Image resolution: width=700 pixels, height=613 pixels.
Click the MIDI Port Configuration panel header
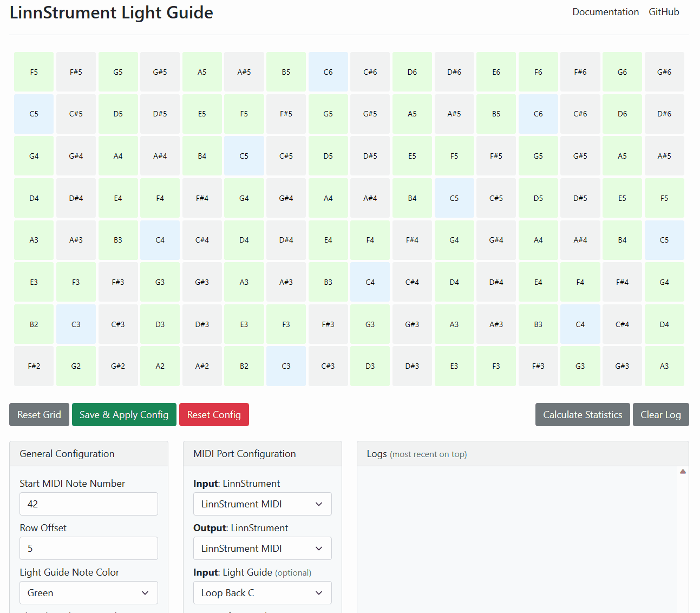pos(263,454)
